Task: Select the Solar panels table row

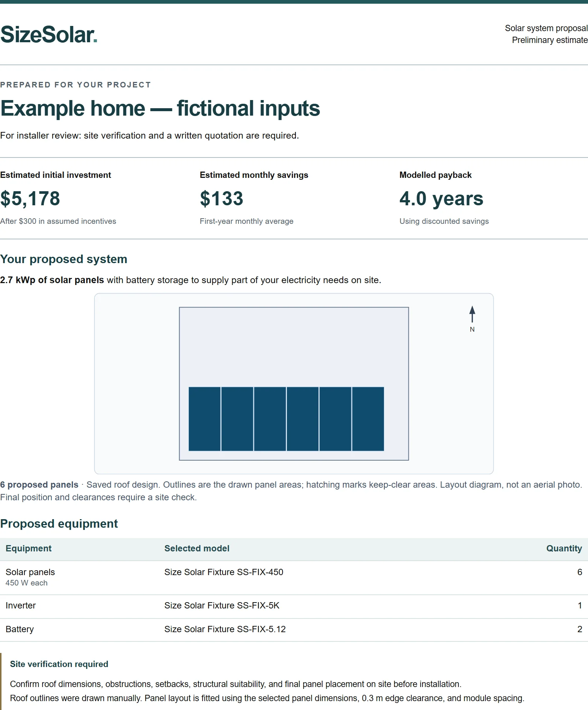Action: [x=294, y=578]
